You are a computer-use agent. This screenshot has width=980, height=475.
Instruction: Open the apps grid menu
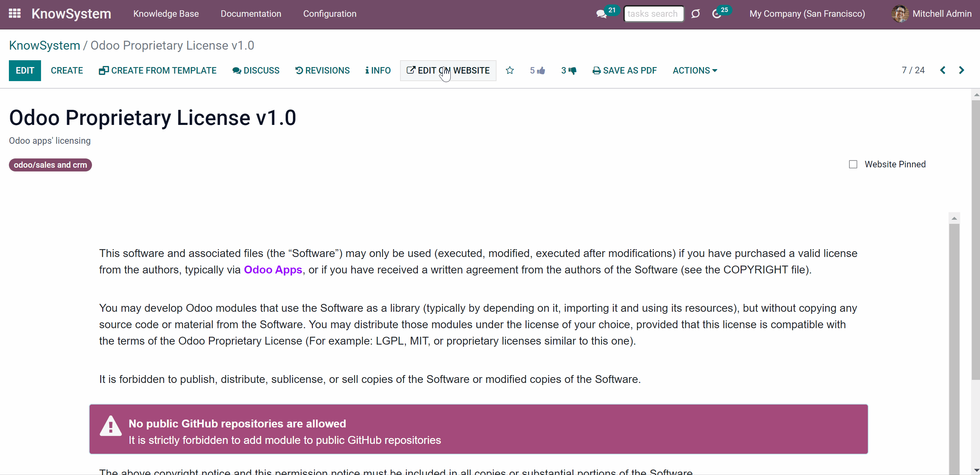pos(14,14)
